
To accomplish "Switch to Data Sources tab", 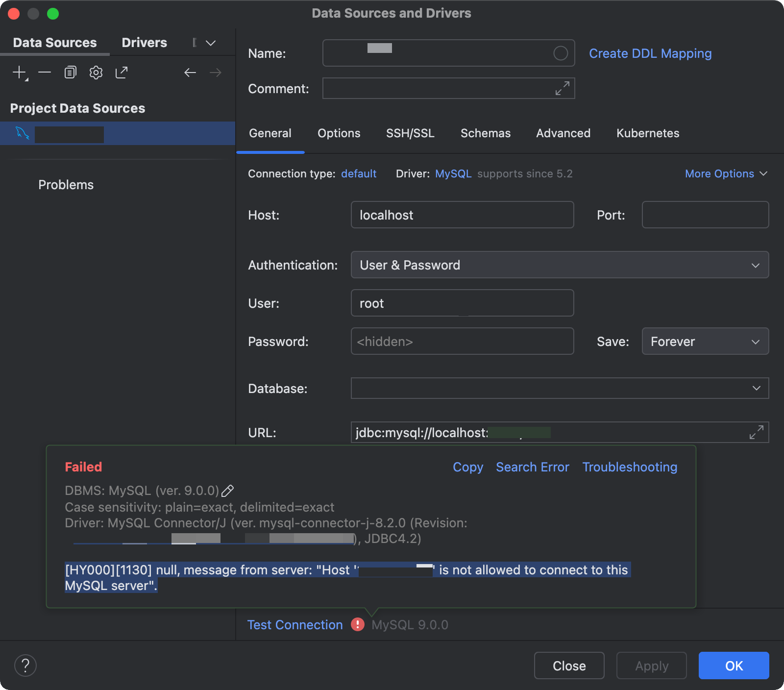I will [x=55, y=43].
